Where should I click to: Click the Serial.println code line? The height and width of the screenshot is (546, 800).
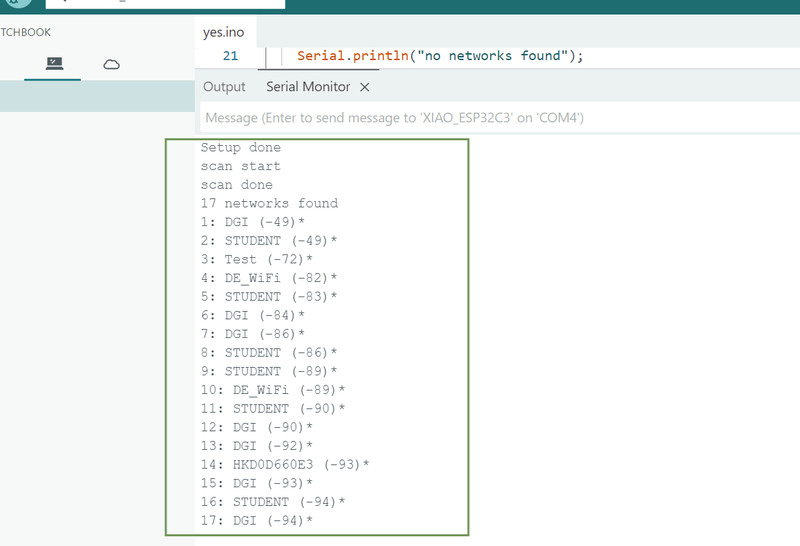tap(440, 56)
